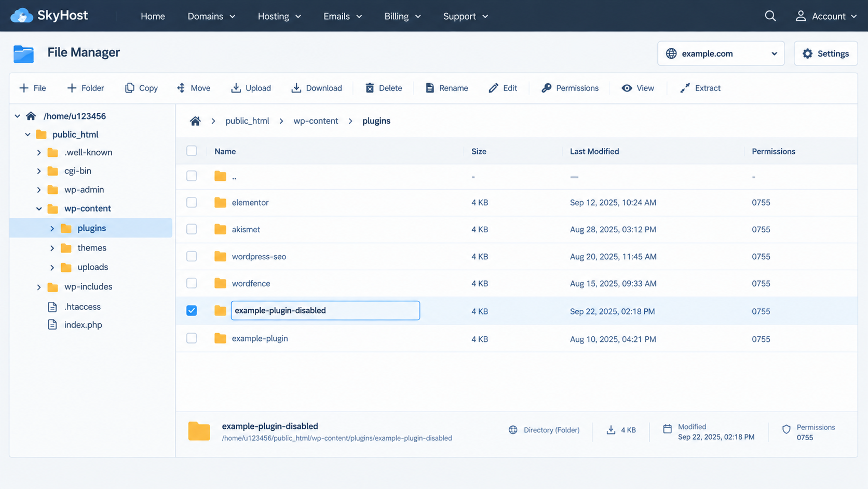
Task: Click the Download toolbar button
Action: pyautogui.click(x=317, y=88)
